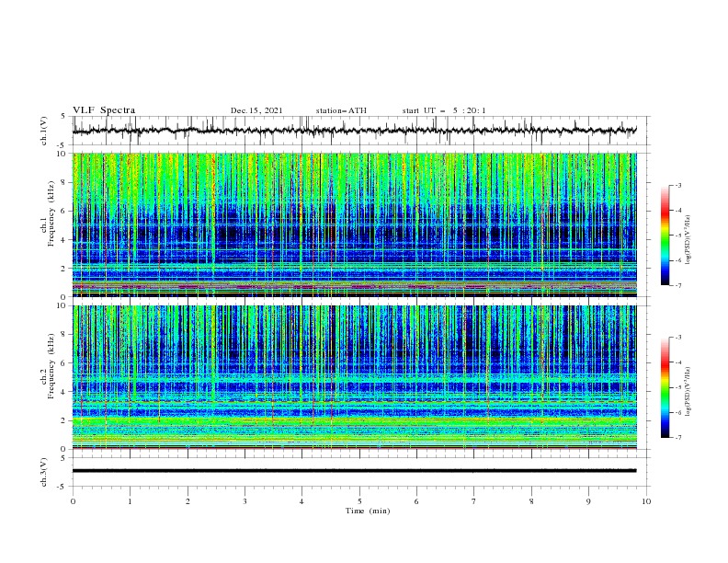
Task: Click the "-5" tick on ch.1 colorbar
Action: 678,236
